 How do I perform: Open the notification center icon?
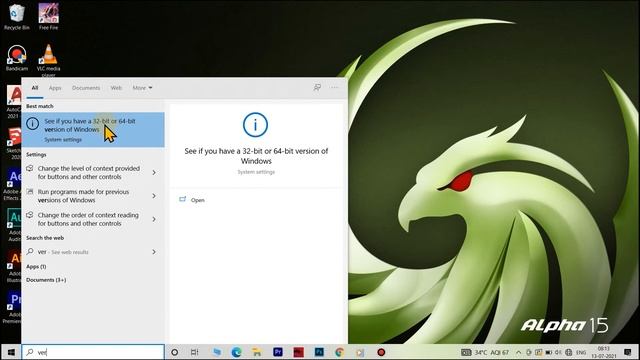pos(627,352)
